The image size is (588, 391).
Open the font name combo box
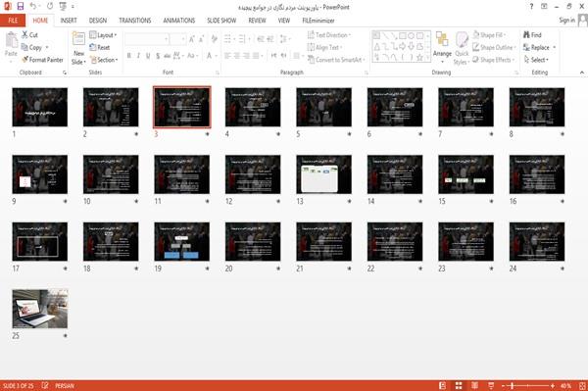pos(147,39)
